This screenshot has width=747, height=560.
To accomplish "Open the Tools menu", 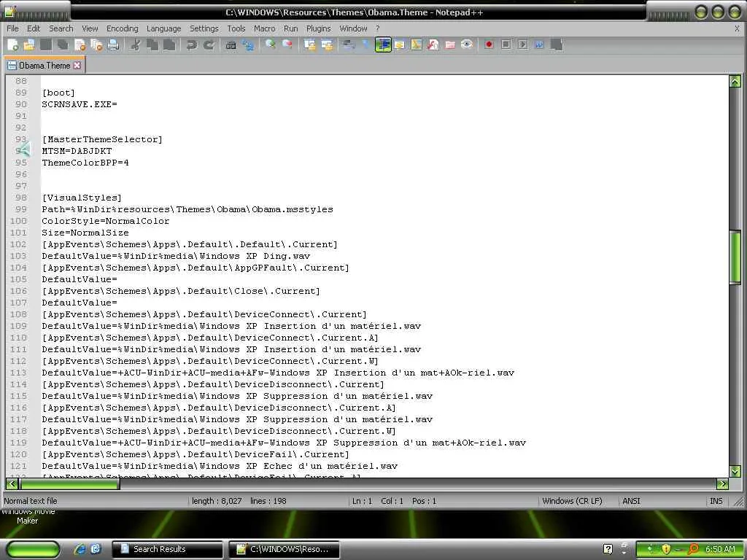I will [236, 28].
